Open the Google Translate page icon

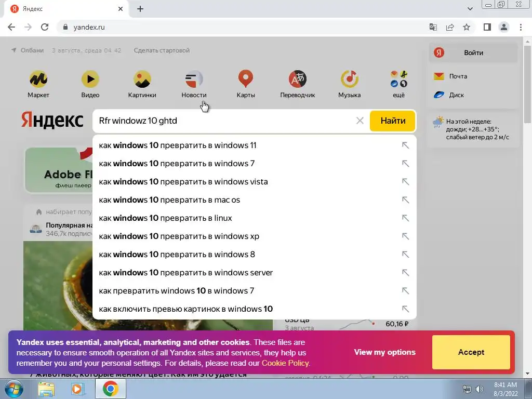[433, 27]
